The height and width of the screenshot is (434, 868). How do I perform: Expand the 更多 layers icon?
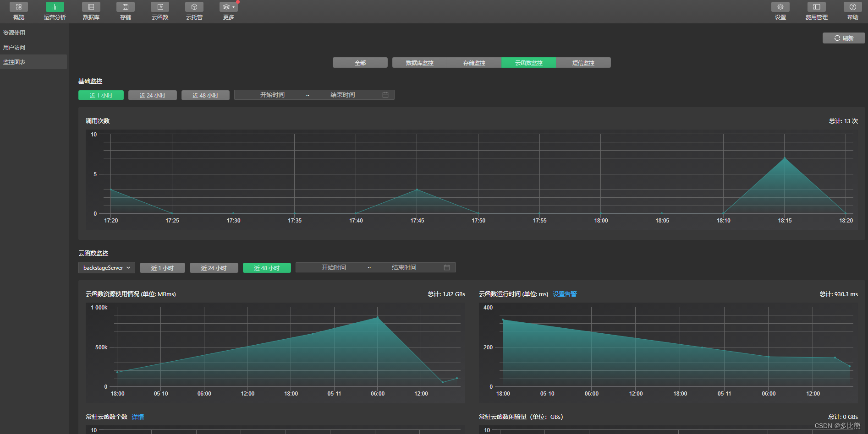tap(229, 7)
